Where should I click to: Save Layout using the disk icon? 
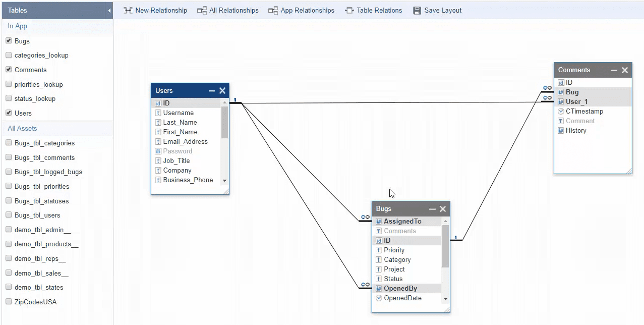(x=417, y=11)
